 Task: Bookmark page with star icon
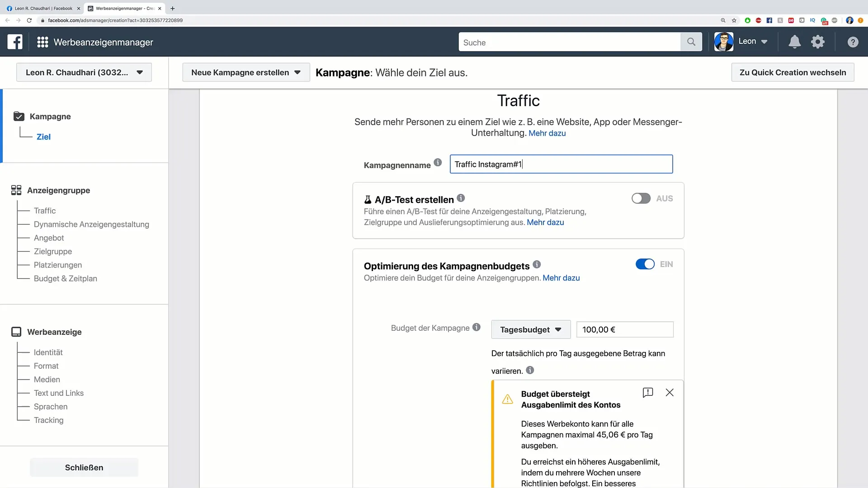(x=734, y=20)
